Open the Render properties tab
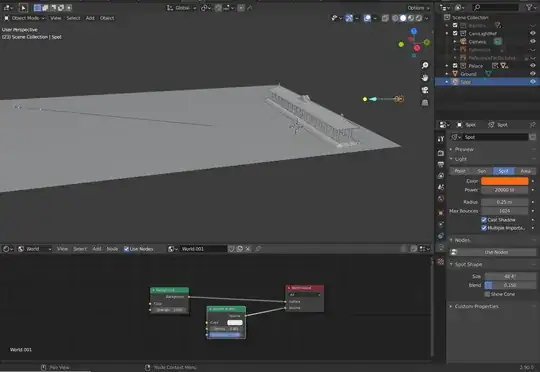This screenshot has height=372, width=540. [x=441, y=153]
